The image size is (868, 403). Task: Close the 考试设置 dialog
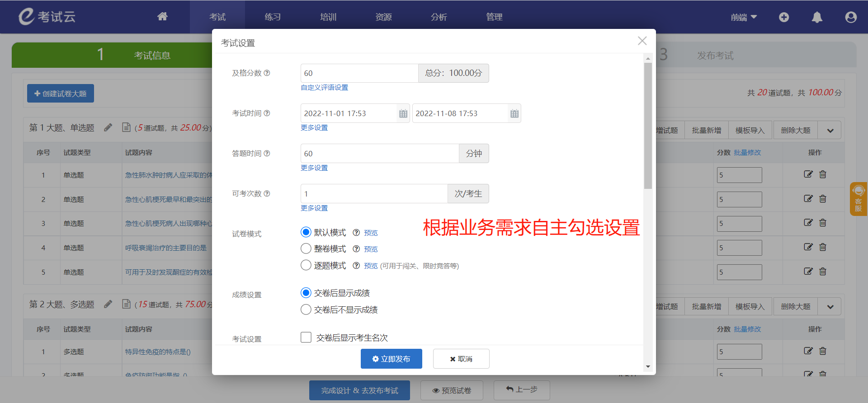(642, 41)
